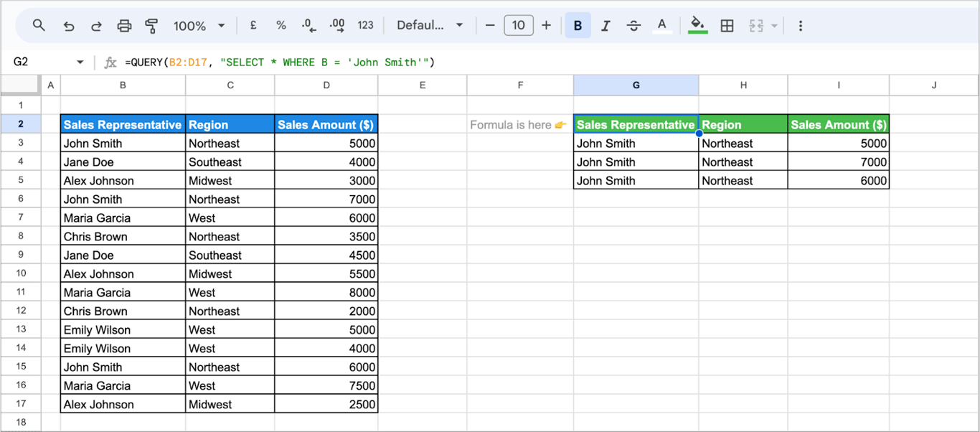Viewport: 980px width, 432px height.
Task: Click green 'Sales Representative' cell G2
Action: tap(636, 124)
